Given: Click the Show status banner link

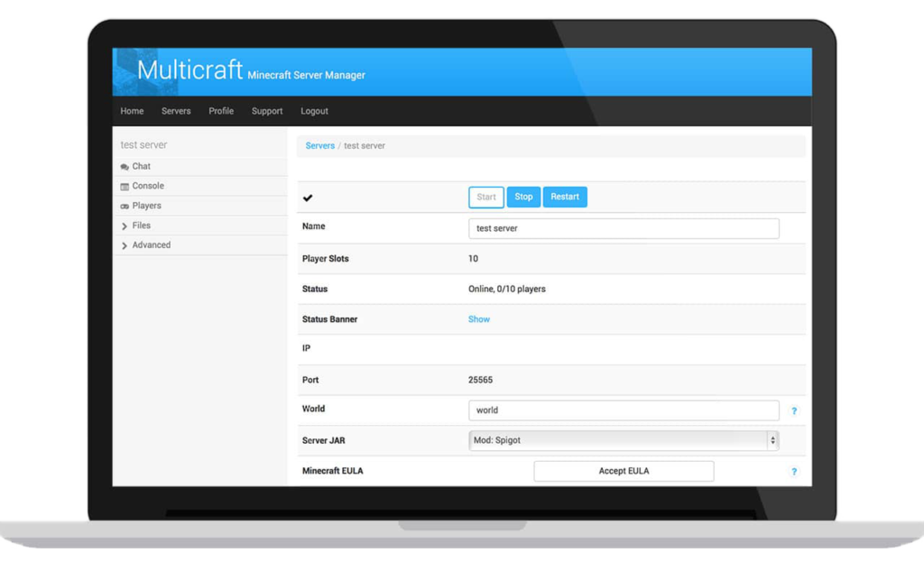Looking at the screenshot, I should pyautogui.click(x=479, y=319).
